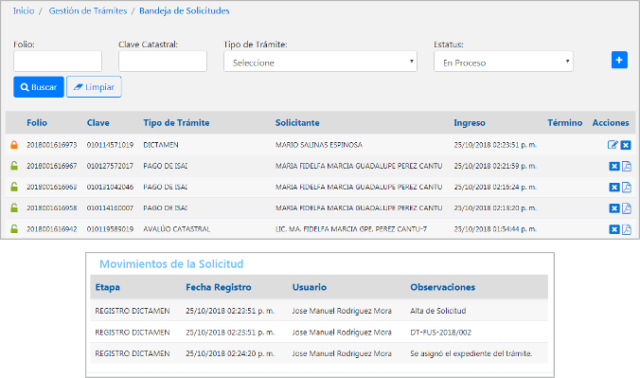The image size is (640, 378).
Task: Open the edit icon in the DICTAMEN row
Action: (x=613, y=145)
